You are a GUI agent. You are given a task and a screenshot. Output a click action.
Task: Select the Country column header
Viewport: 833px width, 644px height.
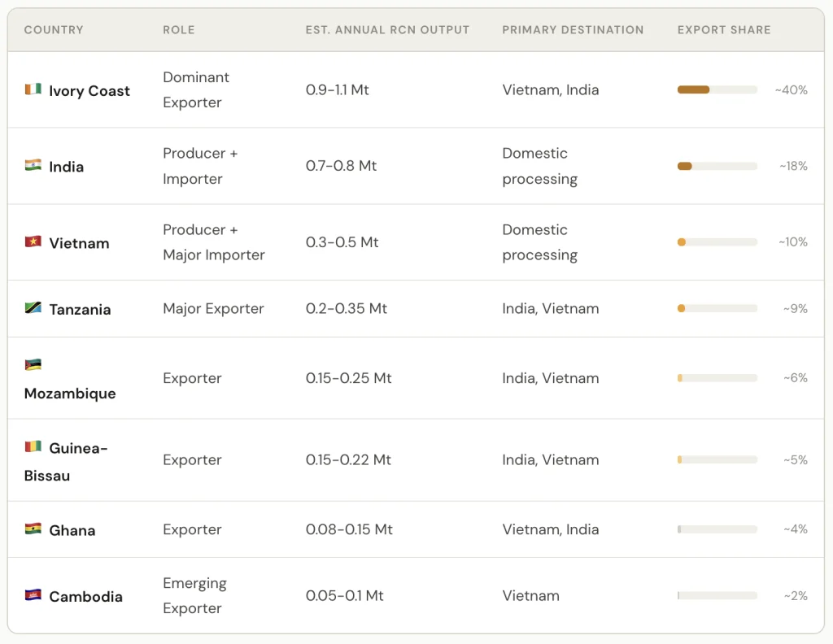pos(54,30)
